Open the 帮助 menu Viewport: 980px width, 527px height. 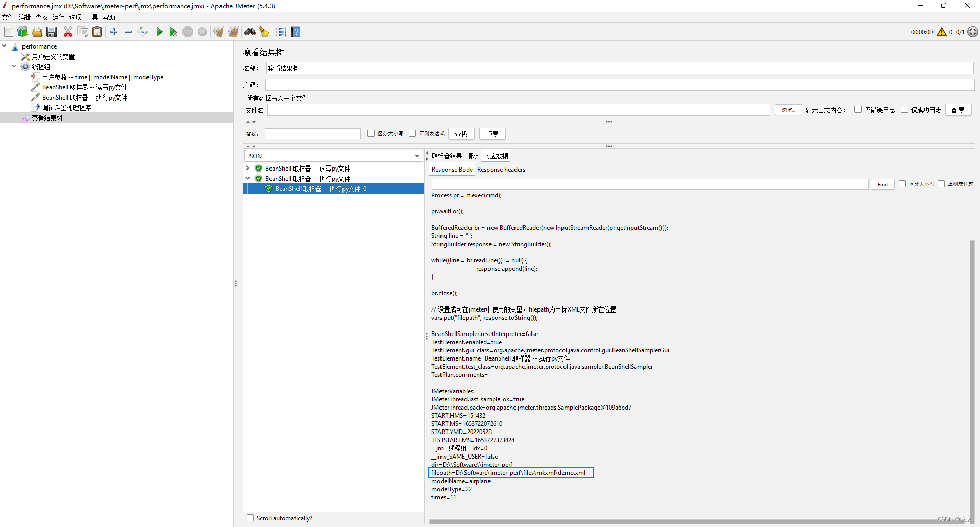pyautogui.click(x=109, y=17)
